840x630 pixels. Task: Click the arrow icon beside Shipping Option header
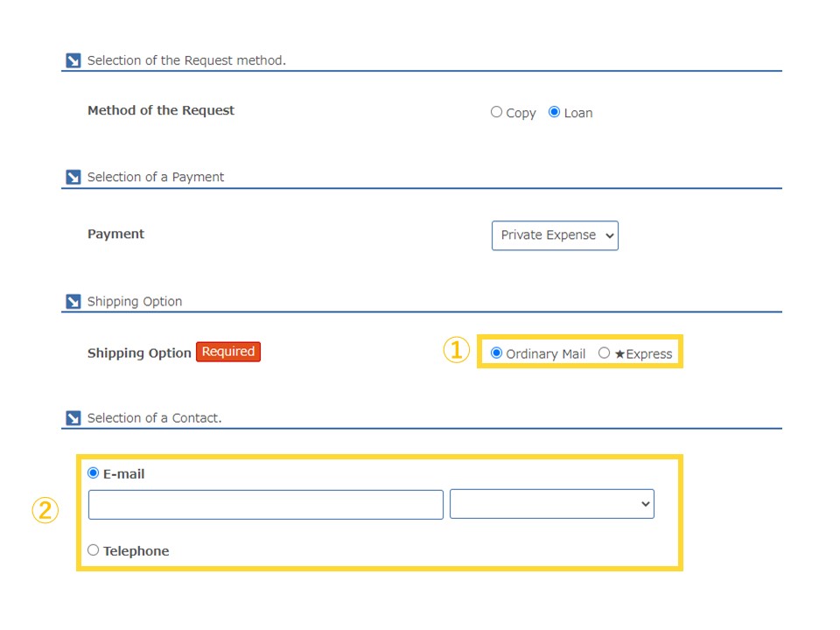[73, 302]
